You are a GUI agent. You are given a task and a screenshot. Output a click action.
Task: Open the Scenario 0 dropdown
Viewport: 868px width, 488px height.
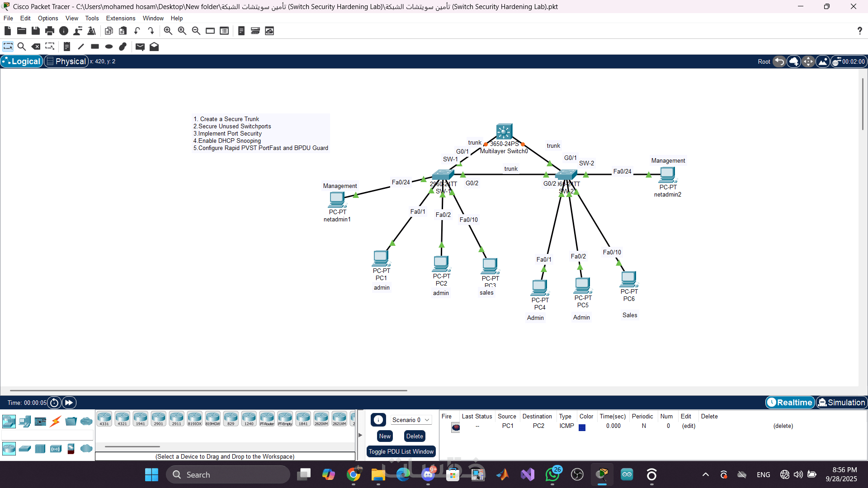tap(410, 420)
